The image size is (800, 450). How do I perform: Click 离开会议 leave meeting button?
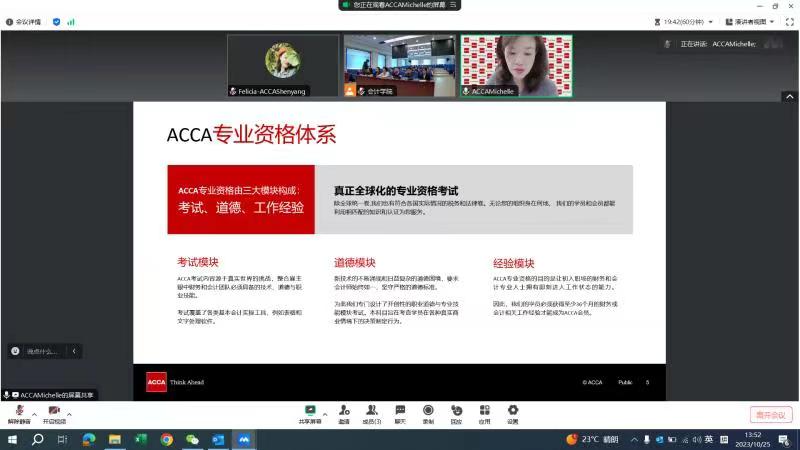(770, 414)
